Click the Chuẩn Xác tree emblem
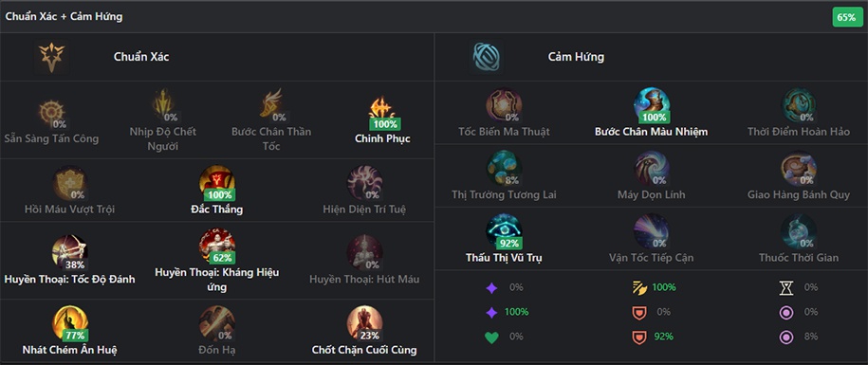The height and width of the screenshot is (365, 868). point(51,57)
